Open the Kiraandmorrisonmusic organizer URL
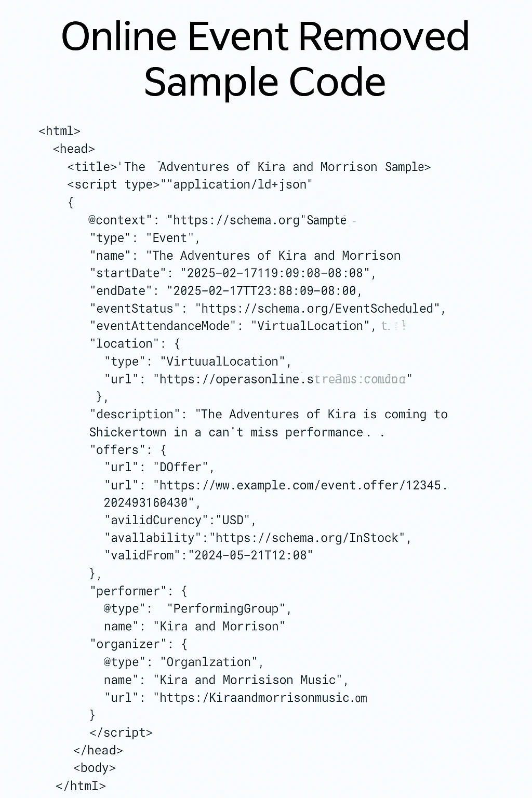 click(260, 698)
